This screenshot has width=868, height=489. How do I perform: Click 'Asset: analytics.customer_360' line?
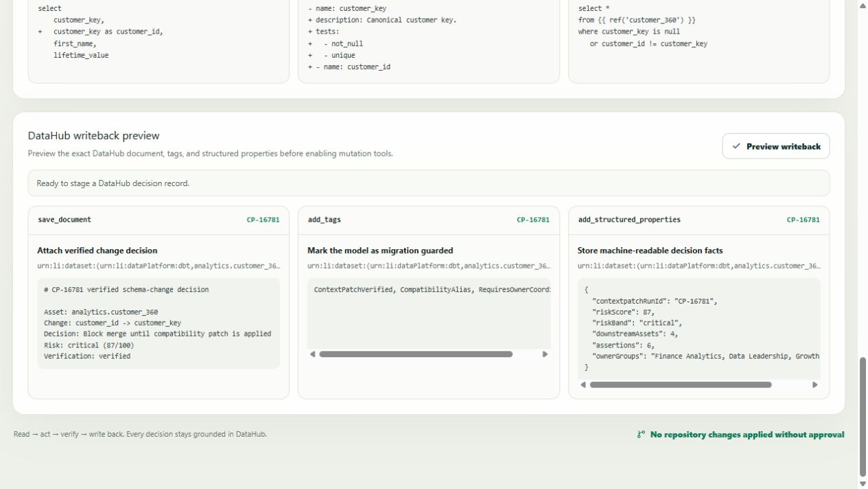pos(101,312)
